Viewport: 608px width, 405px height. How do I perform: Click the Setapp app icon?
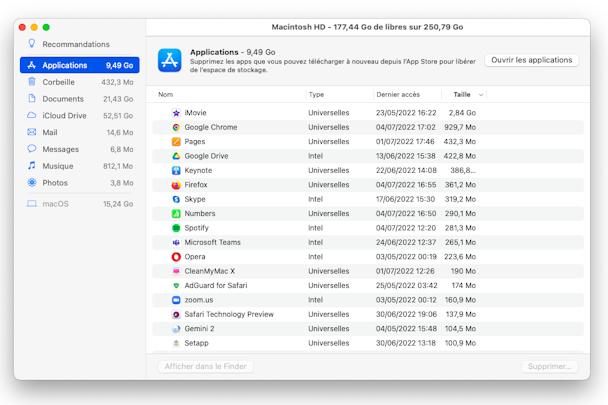tap(176, 343)
